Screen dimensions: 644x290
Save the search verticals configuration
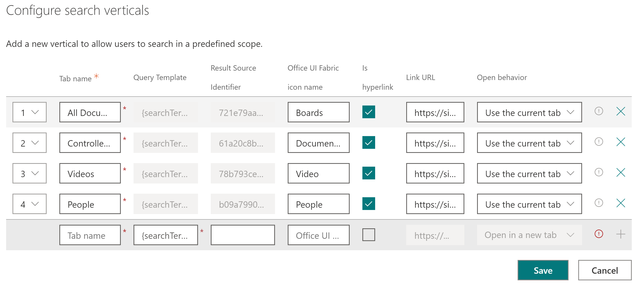coord(543,270)
